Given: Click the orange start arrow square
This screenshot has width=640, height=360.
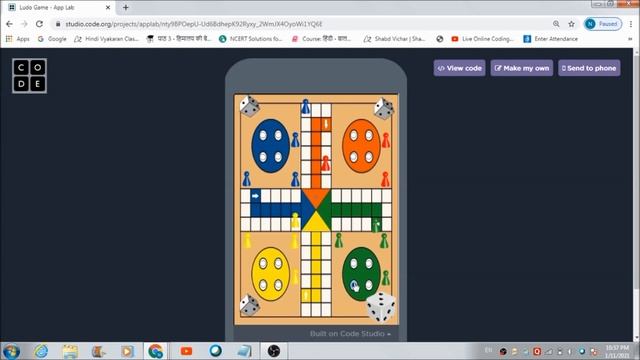Looking at the screenshot, I should [326, 124].
